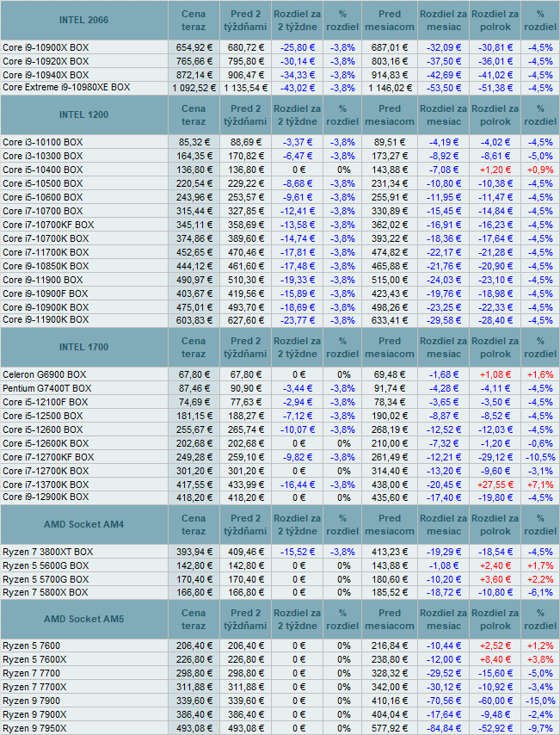Screen dimensions: 560x735
Task: Select 413,23 € month-ago price for 3800XT
Action: (390, 552)
